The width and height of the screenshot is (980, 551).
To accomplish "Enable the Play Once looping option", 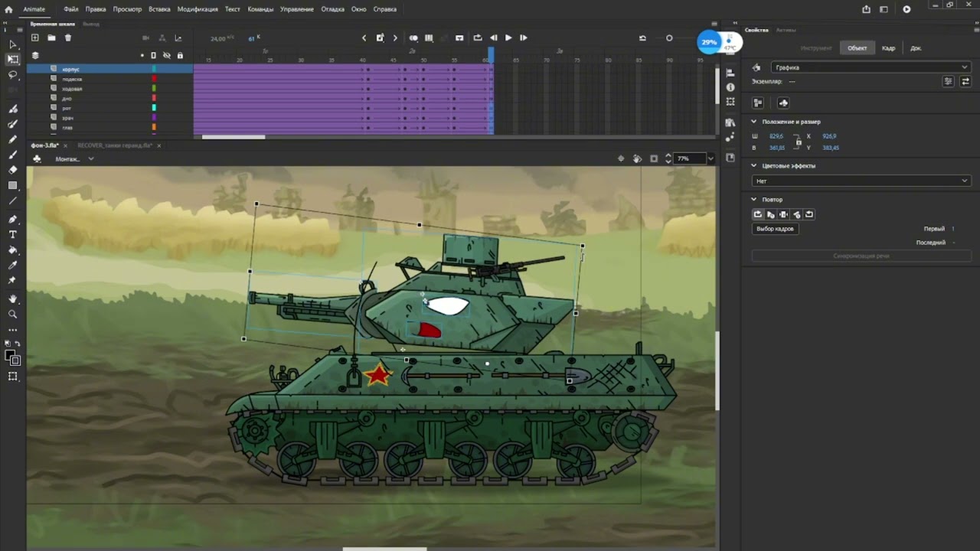I will point(771,214).
